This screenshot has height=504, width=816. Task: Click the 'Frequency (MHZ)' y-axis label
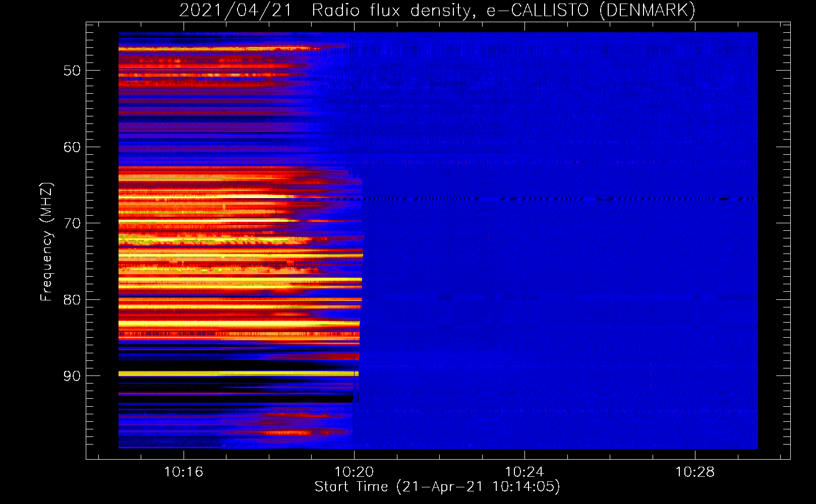coord(46,241)
